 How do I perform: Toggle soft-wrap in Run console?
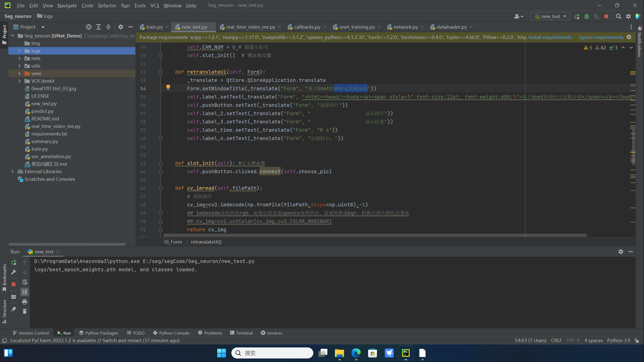pyautogui.click(x=24, y=282)
